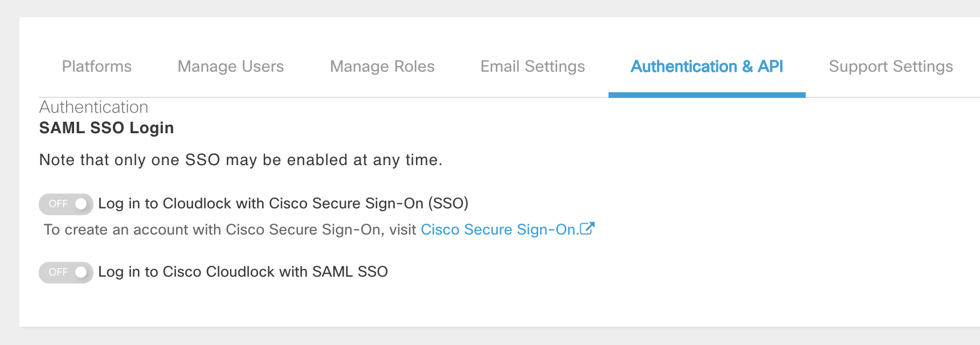Switch to the Manage Users tab
The height and width of the screenshot is (345, 980).
click(231, 67)
